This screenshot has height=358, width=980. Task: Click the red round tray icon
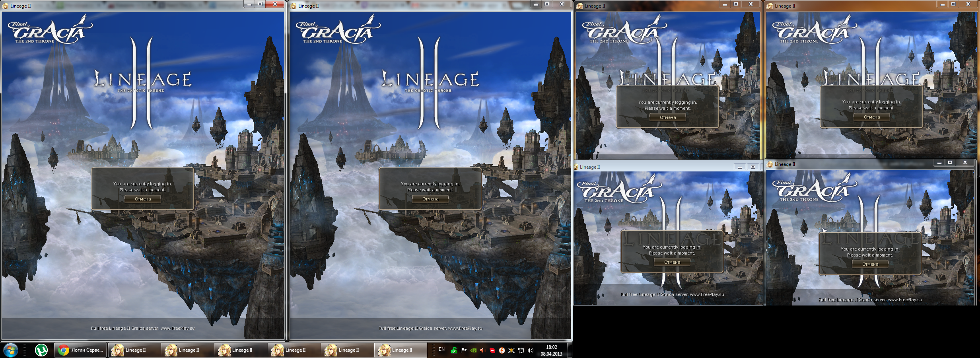[x=492, y=350]
